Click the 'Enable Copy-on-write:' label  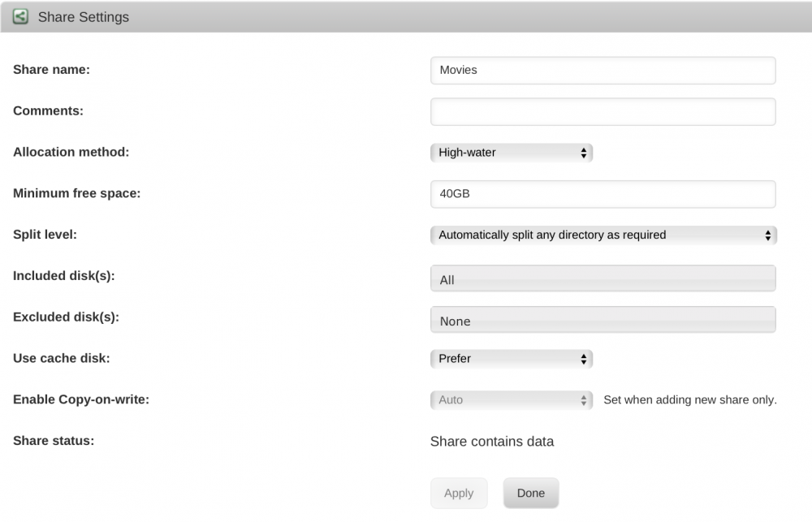point(80,399)
